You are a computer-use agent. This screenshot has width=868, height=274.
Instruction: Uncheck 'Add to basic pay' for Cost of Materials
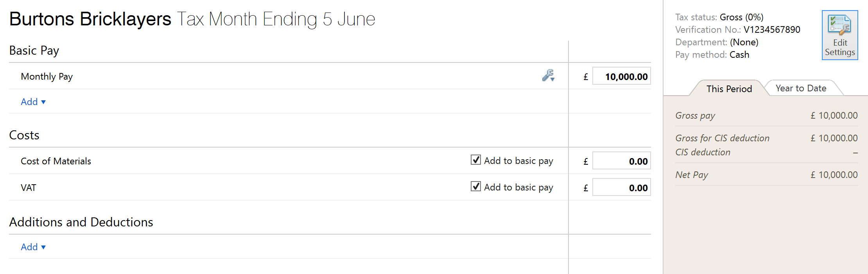475,160
